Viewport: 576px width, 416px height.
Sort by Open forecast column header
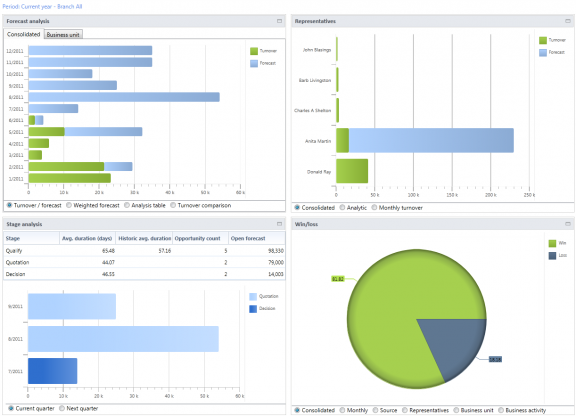point(257,238)
